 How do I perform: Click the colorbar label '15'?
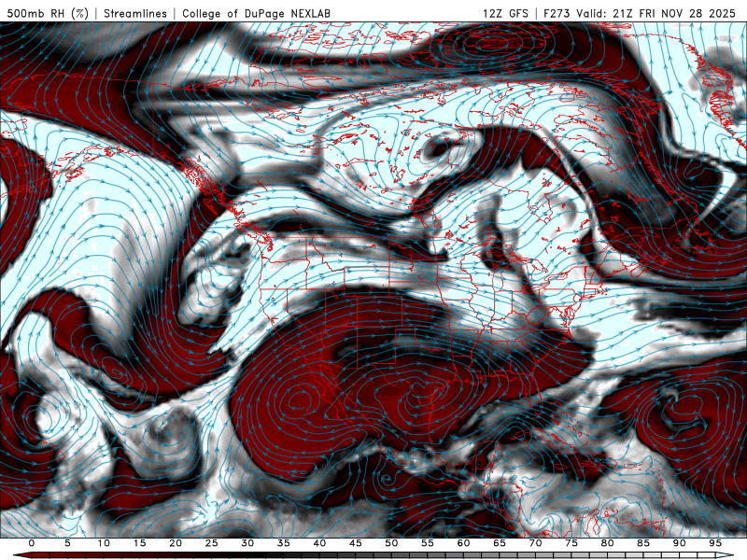139,543
